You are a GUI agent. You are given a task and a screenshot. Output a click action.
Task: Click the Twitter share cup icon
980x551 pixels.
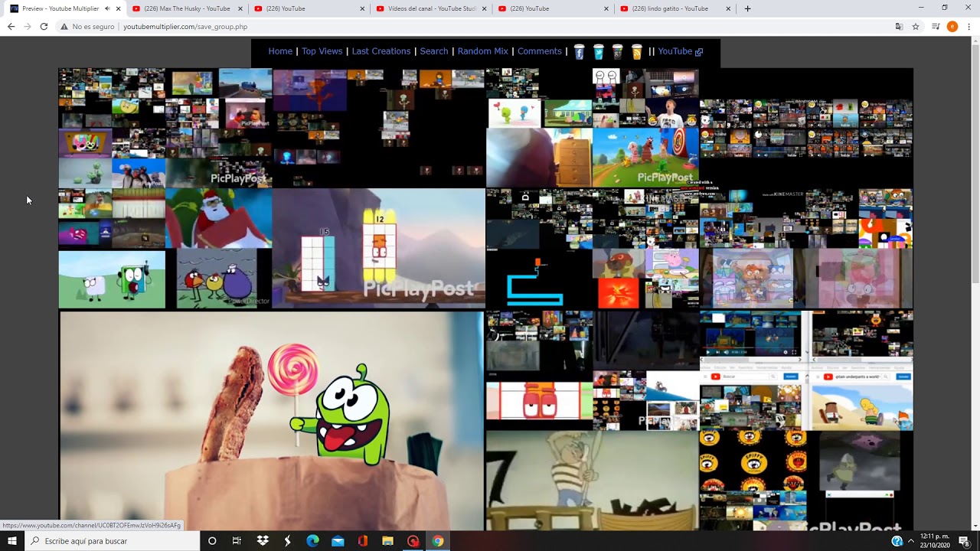coord(598,52)
